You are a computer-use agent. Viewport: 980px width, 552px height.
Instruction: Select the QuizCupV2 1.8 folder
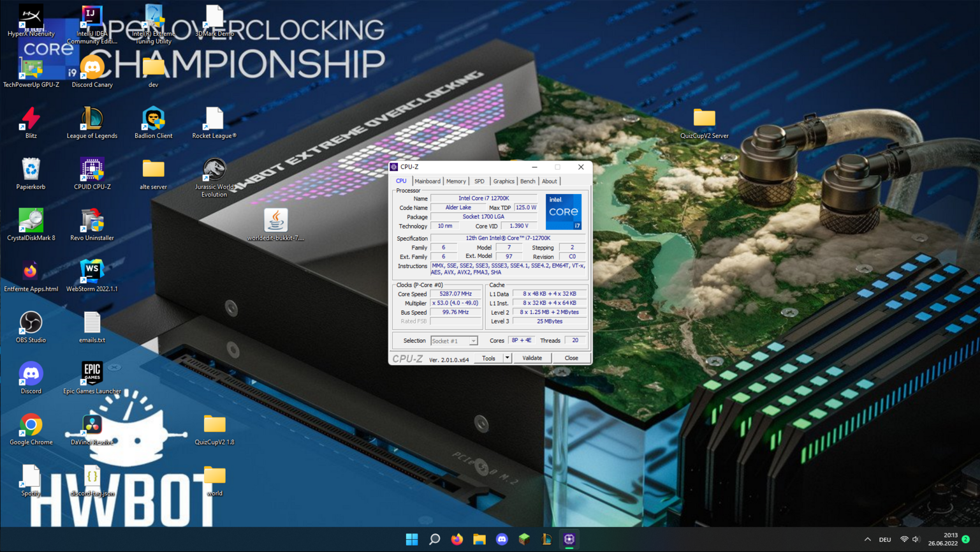(214, 429)
